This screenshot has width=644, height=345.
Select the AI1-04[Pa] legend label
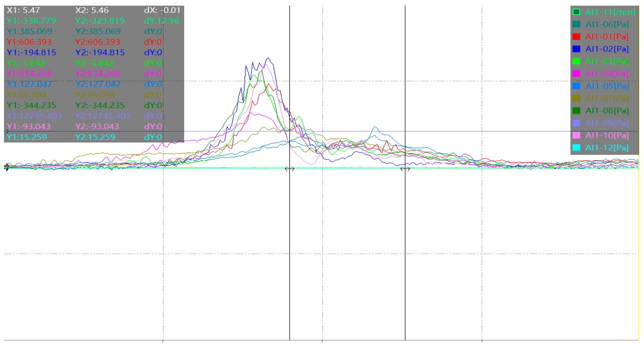607,74
